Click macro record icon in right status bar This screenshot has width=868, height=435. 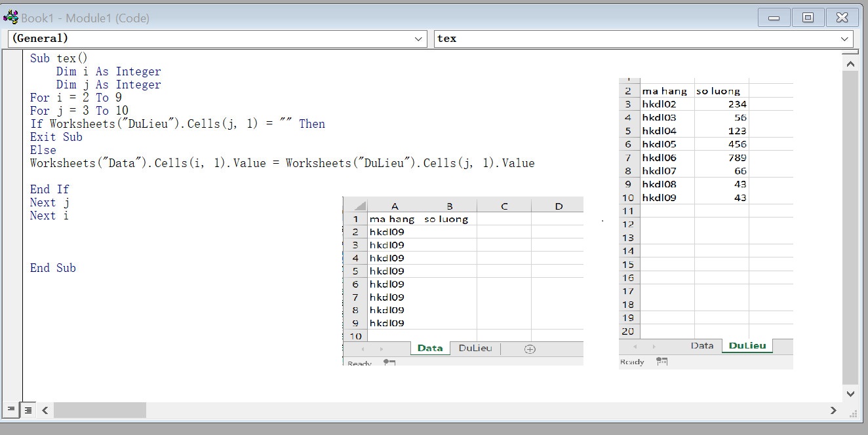[x=661, y=361]
